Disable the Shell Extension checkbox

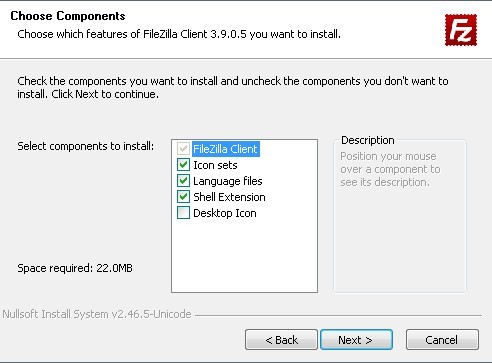183,197
